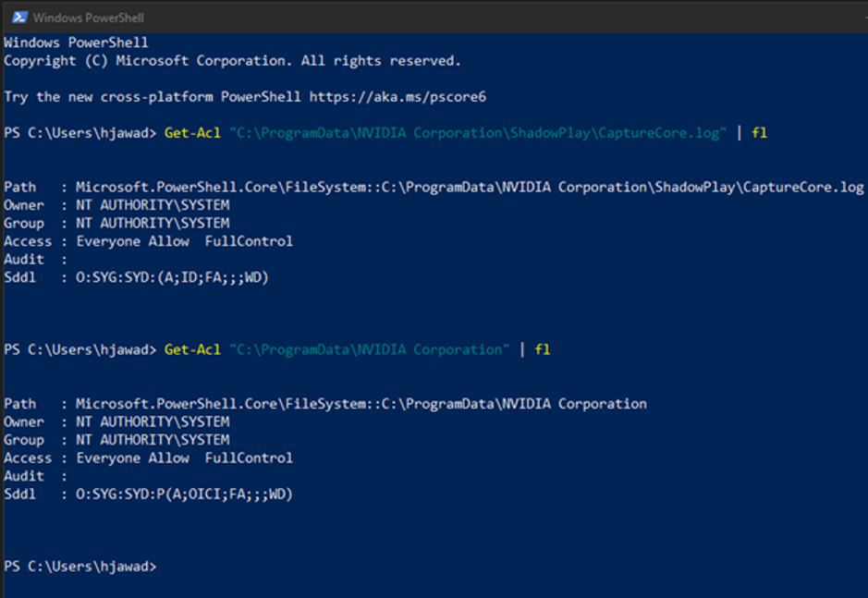Click the final empty PS C:\Users\hjawad> prompt
Image resolution: width=868 pixels, height=598 pixels.
[80, 567]
